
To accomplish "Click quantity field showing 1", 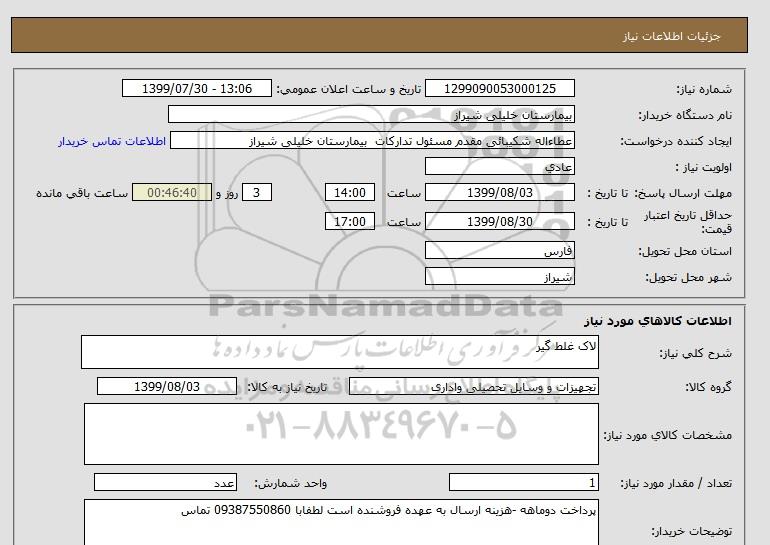I will (x=523, y=482).
